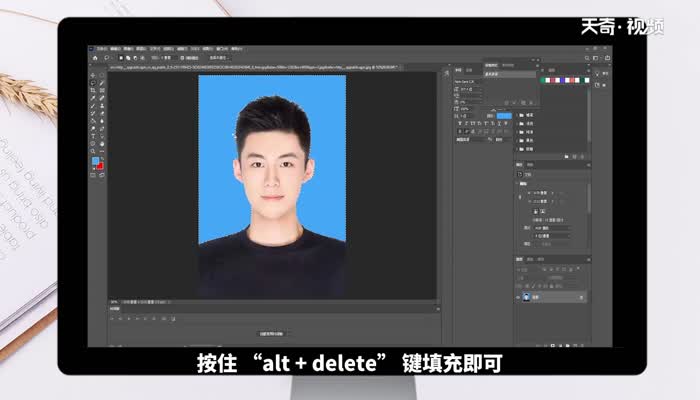Select the Eyedropper tool
Screen dimensions: 700x400
93,98
